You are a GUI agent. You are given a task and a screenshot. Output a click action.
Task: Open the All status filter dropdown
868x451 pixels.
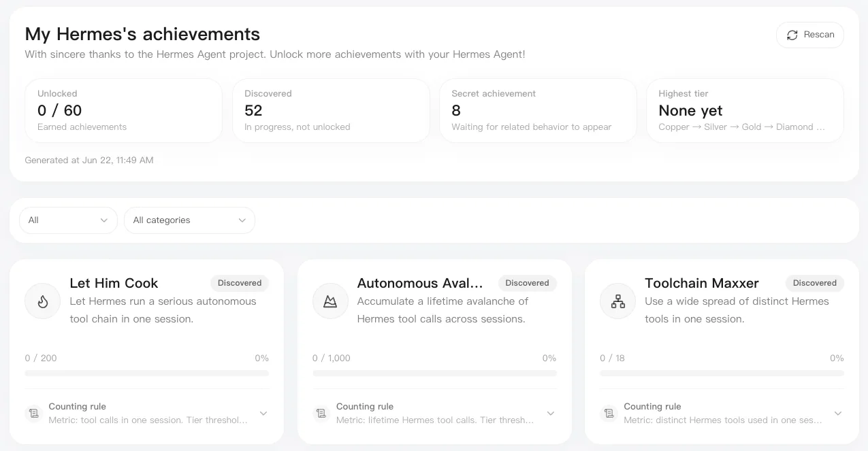pos(68,220)
